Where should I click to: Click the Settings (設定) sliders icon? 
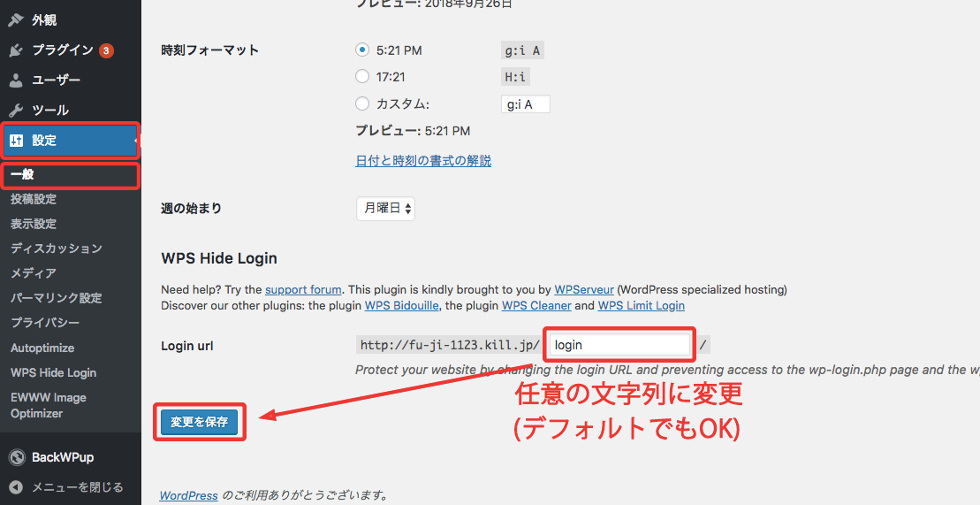coord(16,141)
